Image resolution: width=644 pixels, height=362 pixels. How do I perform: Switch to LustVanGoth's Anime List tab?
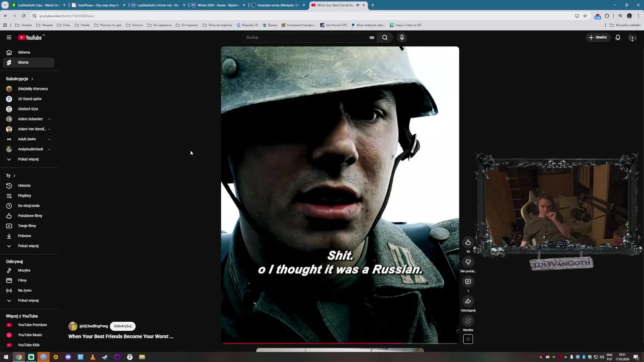[158, 5]
